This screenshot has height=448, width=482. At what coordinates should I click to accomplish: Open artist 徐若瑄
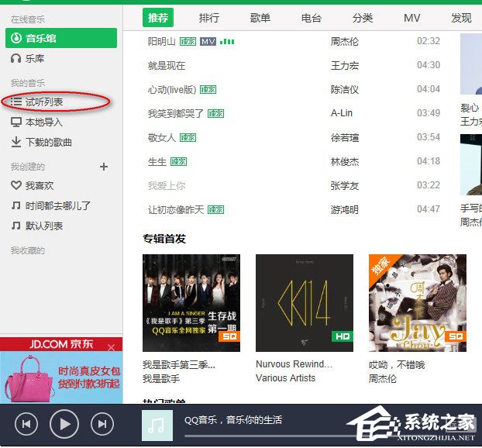(x=345, y=137)
